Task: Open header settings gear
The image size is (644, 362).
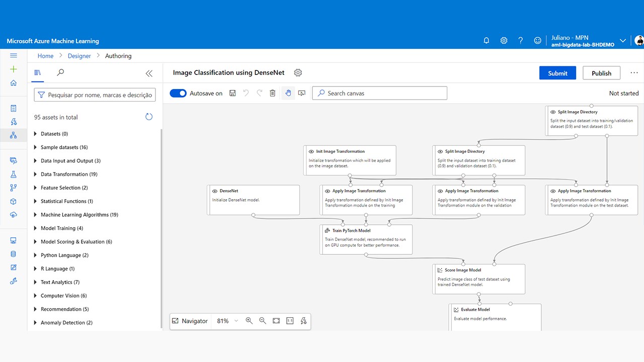Action: click(504, 41)
